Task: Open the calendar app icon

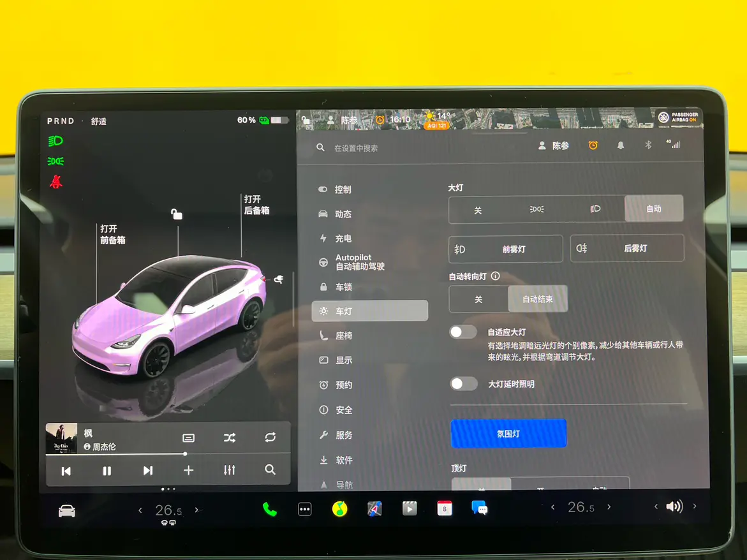Action: 444,508
